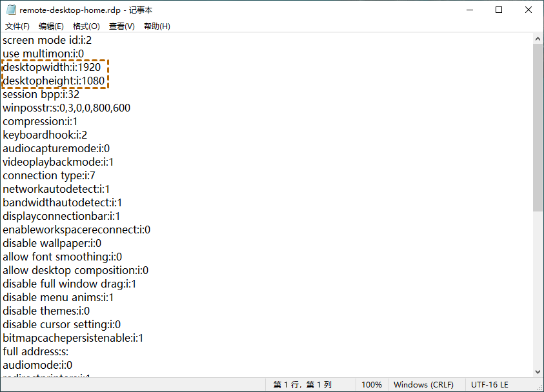Click the line 'disable full window drag:i:1'
This screenshot has height=392, width=544.
click(70, 284)
